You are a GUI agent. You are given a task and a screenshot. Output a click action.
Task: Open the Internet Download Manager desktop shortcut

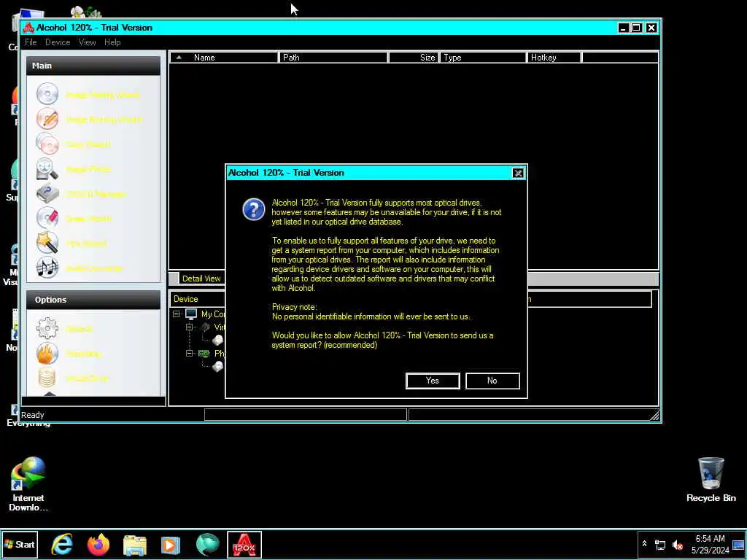pyautogui.click(x=28, y=484)
